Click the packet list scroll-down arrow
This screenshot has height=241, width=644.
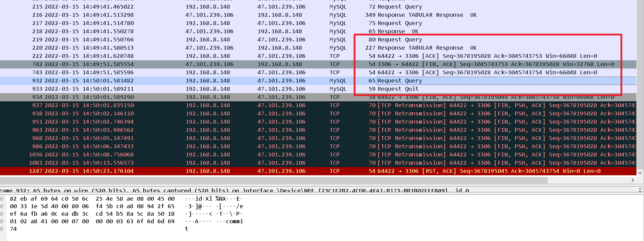click(640, 173)
